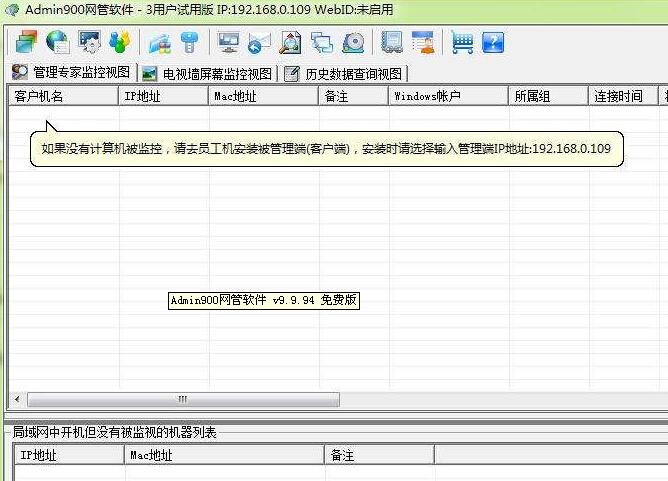Click the 连接时间 column header
668x481 pixels.
(618, 96)
